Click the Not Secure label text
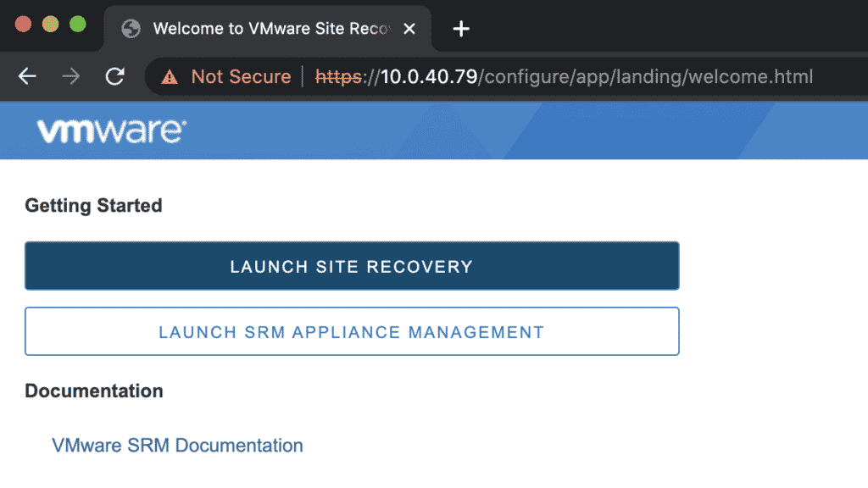The image size is (868, 488). click(241, 77)
